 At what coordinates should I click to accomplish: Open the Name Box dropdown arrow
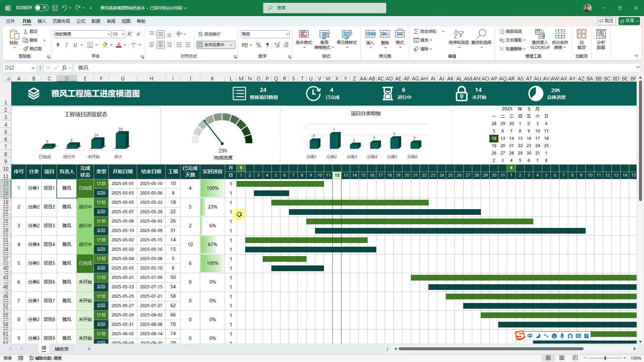[33, 68]
